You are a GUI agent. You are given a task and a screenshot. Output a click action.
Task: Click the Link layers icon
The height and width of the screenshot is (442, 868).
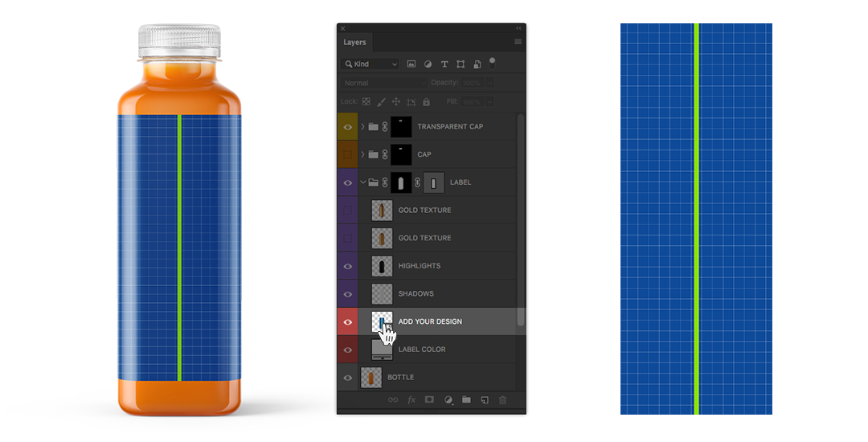[x=392, y=400]
